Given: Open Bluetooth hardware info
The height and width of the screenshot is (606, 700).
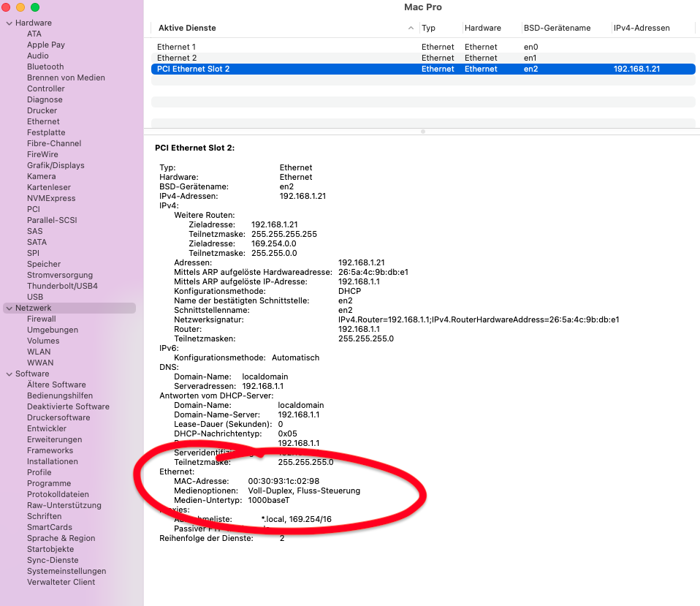Looking at the screenshot, I should tap(45, 67).
